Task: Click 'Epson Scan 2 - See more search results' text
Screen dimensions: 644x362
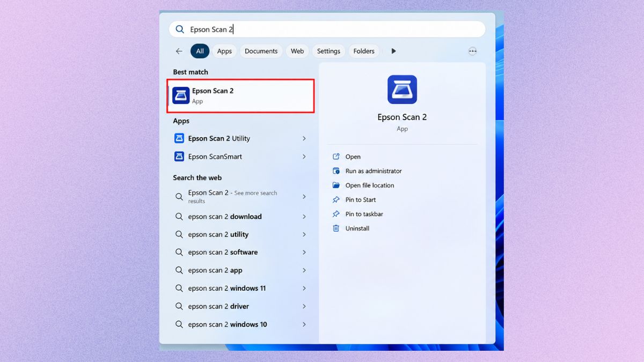Action: coord(232,196)
